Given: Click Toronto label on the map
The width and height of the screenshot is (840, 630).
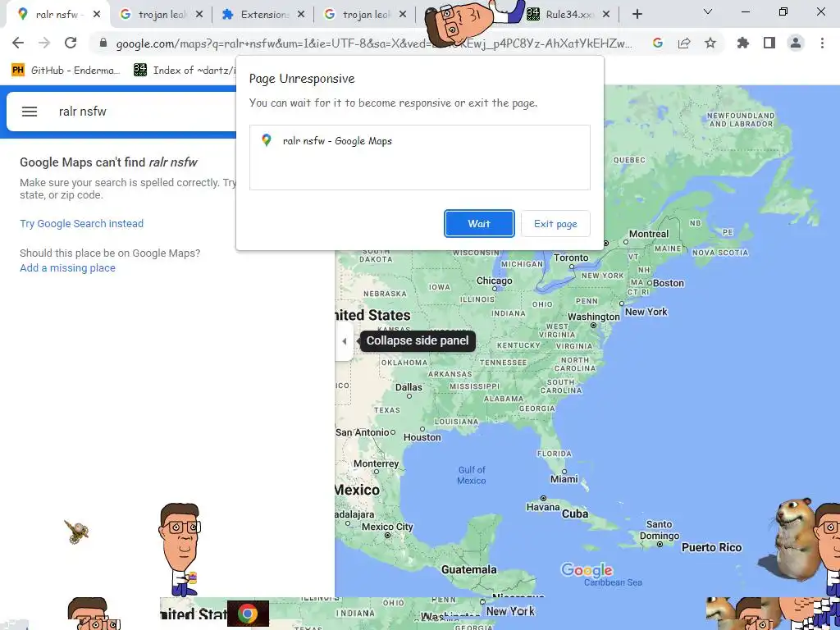Looking at the screenshot, I should [571, 258].
